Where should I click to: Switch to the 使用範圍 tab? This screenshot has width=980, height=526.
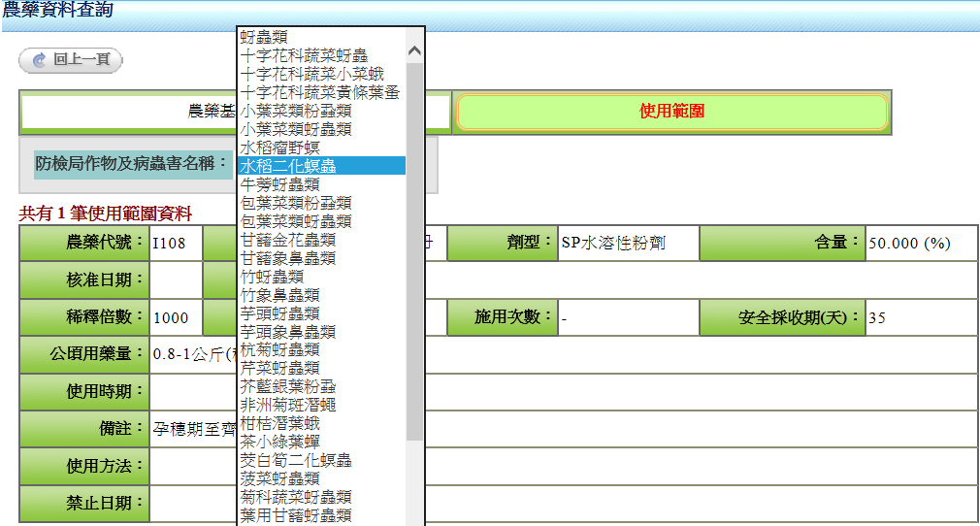tap(671, 112)
